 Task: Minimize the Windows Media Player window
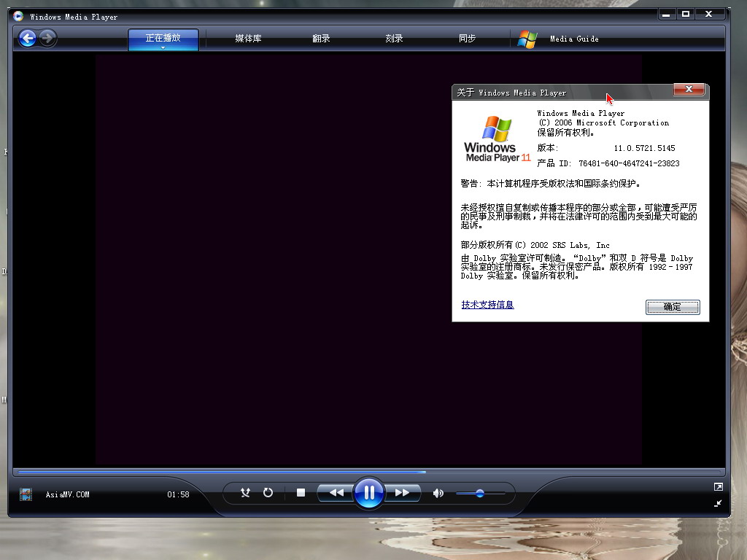[x=667, y=15]
